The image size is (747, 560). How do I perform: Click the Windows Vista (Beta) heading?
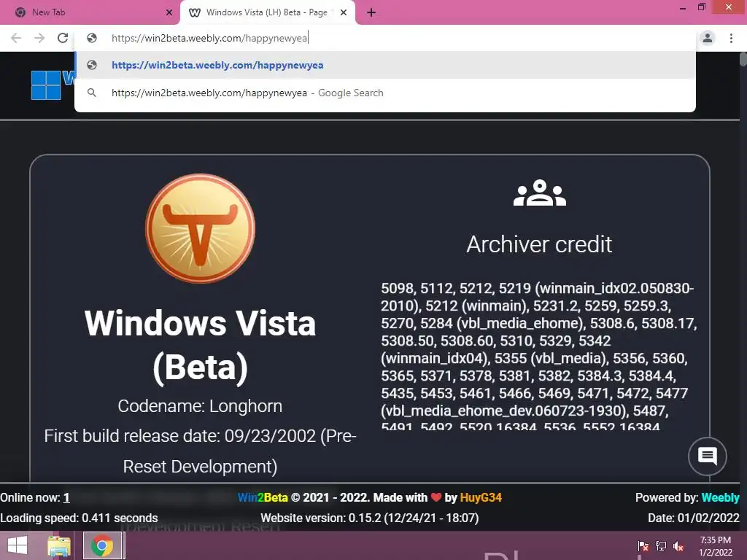(x=200, y=345)
